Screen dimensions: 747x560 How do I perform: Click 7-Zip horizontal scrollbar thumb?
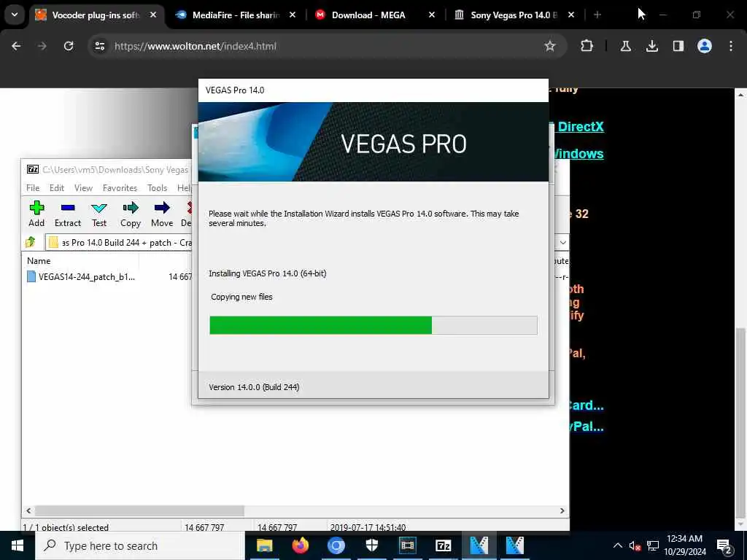139,510
